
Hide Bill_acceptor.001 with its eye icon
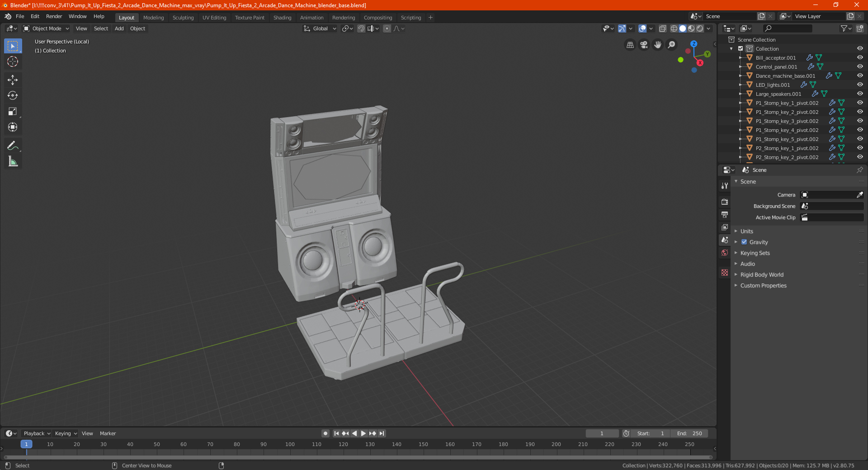click(860, 58)
